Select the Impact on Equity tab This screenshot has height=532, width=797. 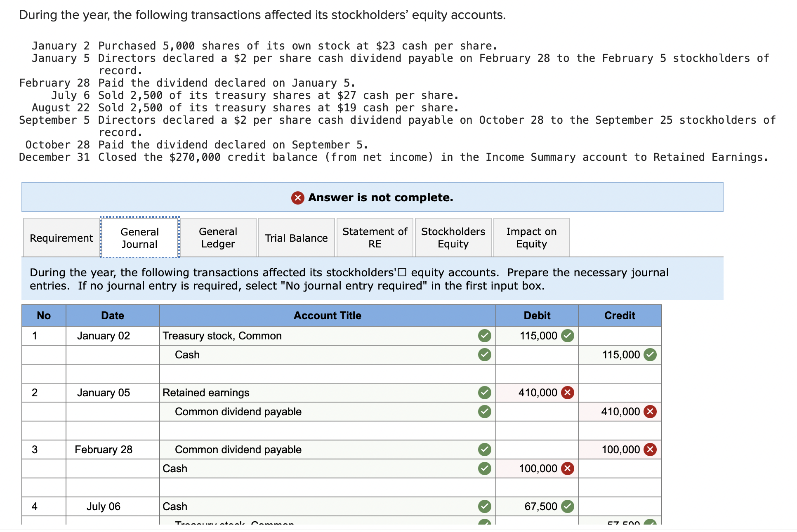point(531,238)
